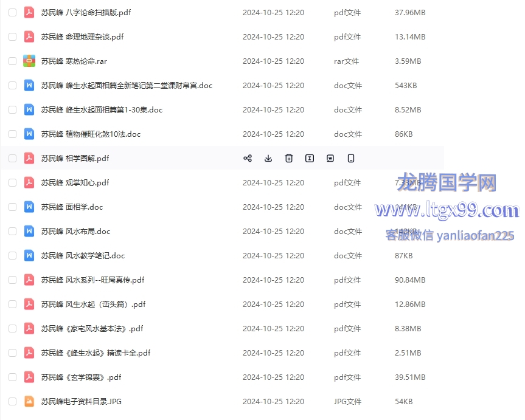Open file name 苏民峰《玄学锦囊》.pdf

point(81,377)
